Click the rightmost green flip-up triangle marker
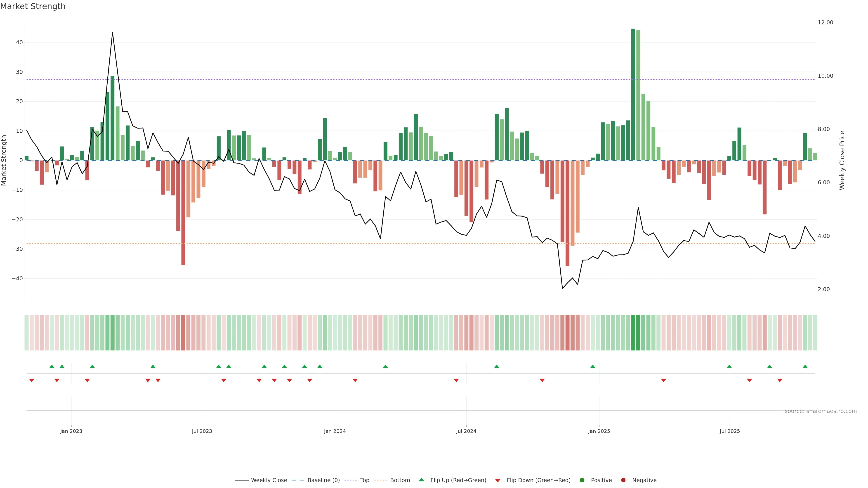Viewport: 868px width, 488px height. (805, 366)
